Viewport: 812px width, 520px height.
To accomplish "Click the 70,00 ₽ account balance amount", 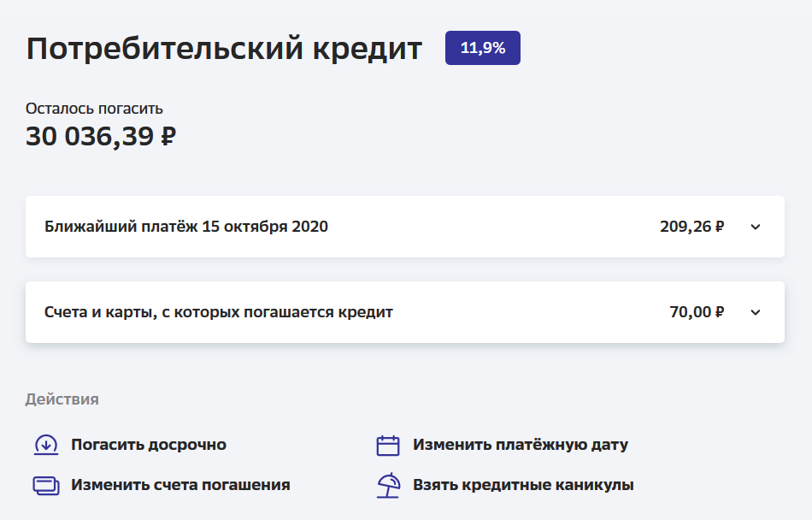I will click(697, 312).
